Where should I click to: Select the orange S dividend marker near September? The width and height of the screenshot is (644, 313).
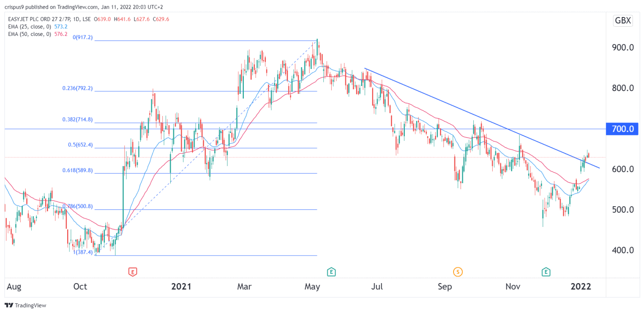pos(458,272)
